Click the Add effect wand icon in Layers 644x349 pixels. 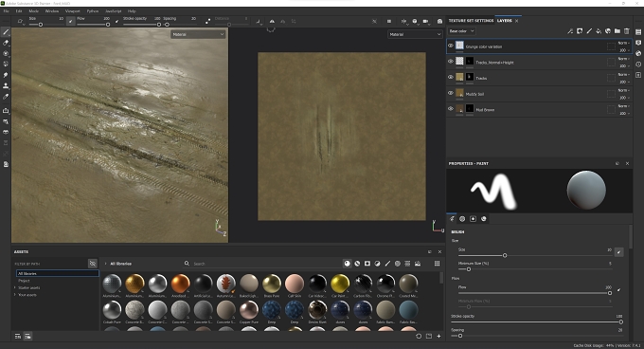570,31
